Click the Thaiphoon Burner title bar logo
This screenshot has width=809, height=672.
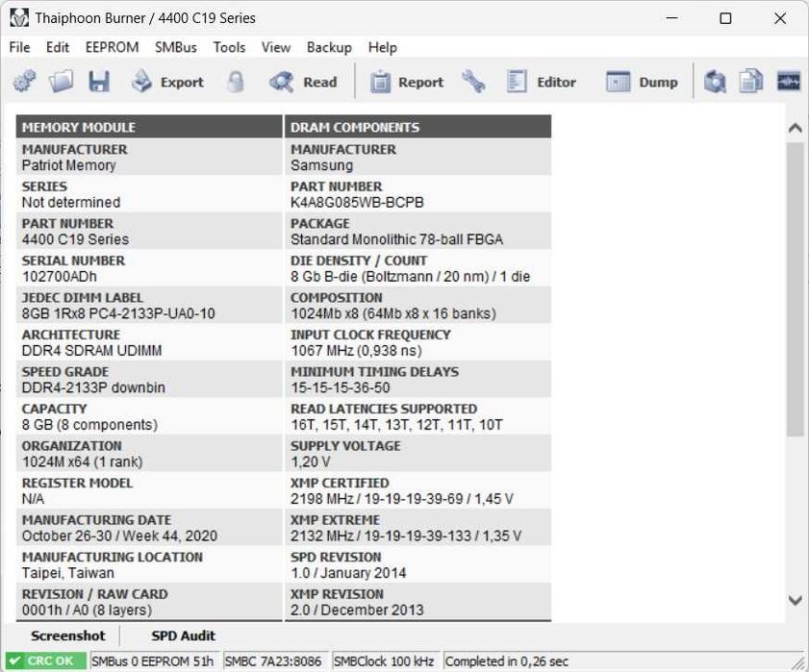(19, 18)
